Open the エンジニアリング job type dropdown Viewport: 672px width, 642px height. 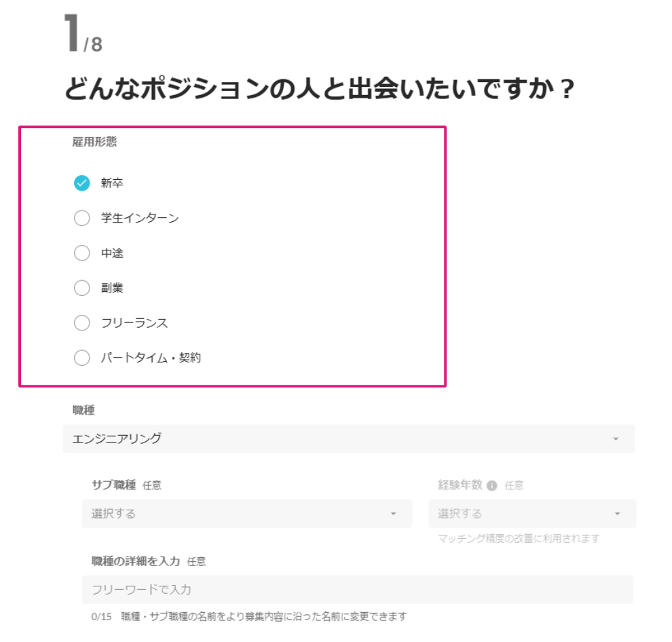pos(348,439)
